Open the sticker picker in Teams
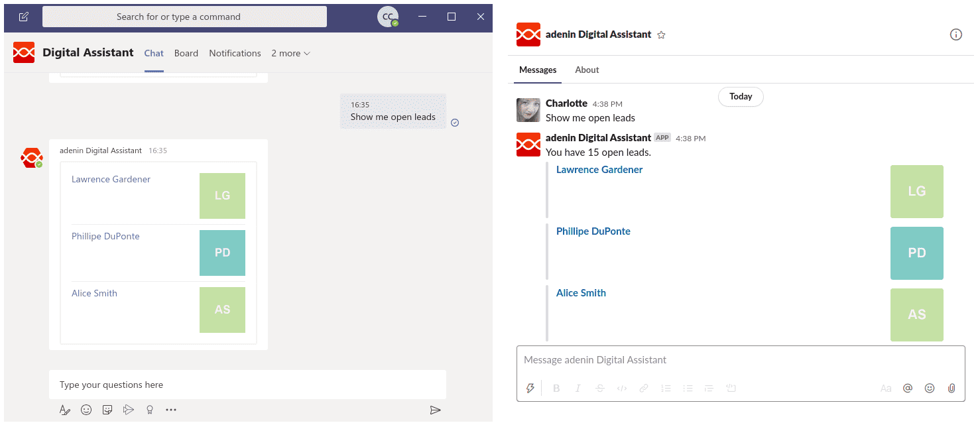Viewport: 980px width, 427px height. pyautogui.click(x=107, y=410)
